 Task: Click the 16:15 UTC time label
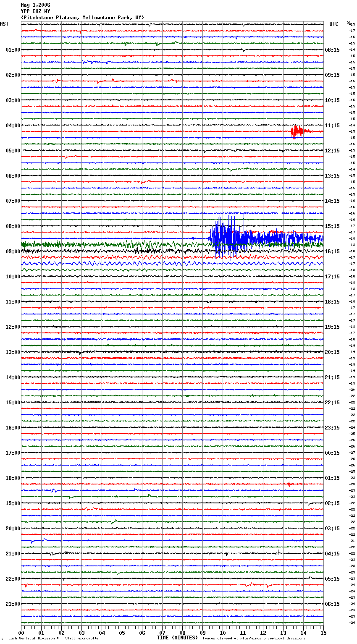[x=332, y=251]
